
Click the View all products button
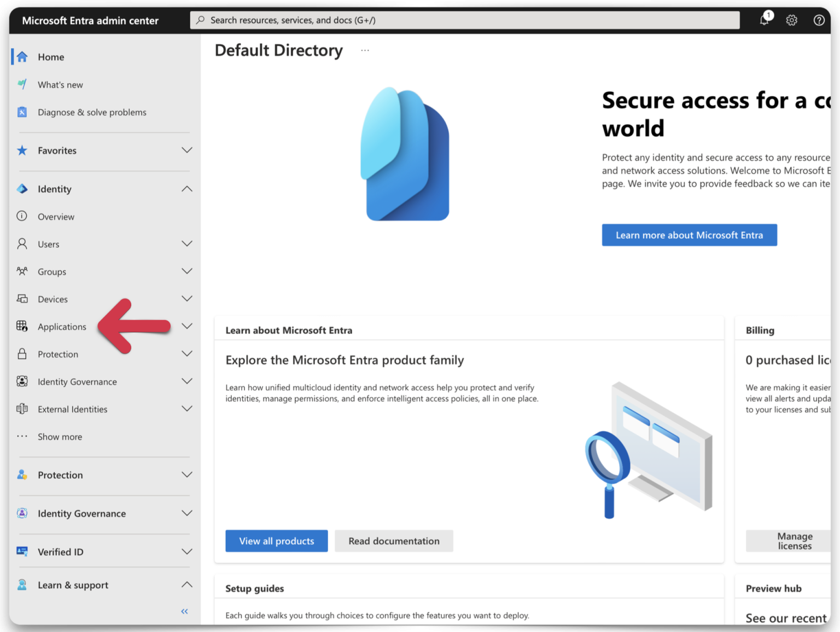[x=276, y=541]
